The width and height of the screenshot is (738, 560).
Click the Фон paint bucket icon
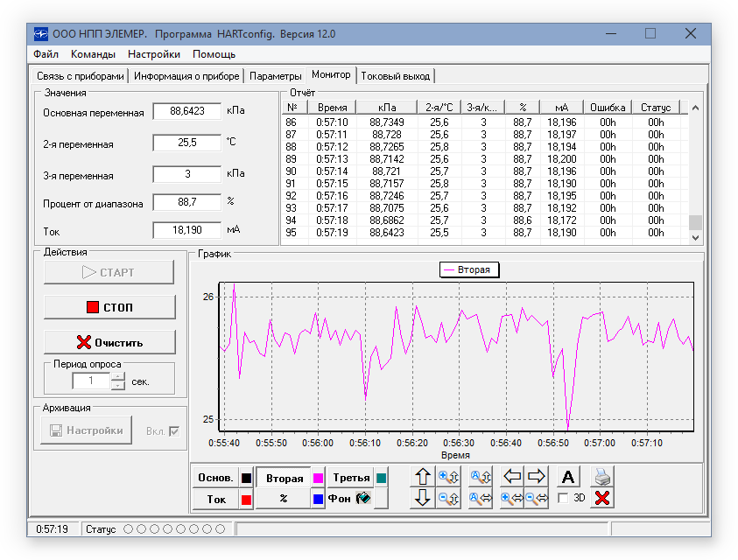(362, 498)
